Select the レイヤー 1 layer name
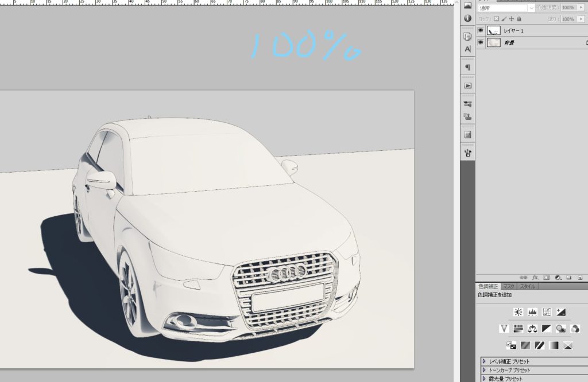 (513, 30)
